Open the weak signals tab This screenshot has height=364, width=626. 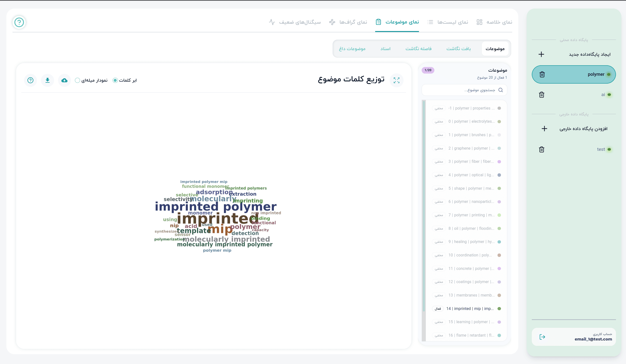click(295, 22)
